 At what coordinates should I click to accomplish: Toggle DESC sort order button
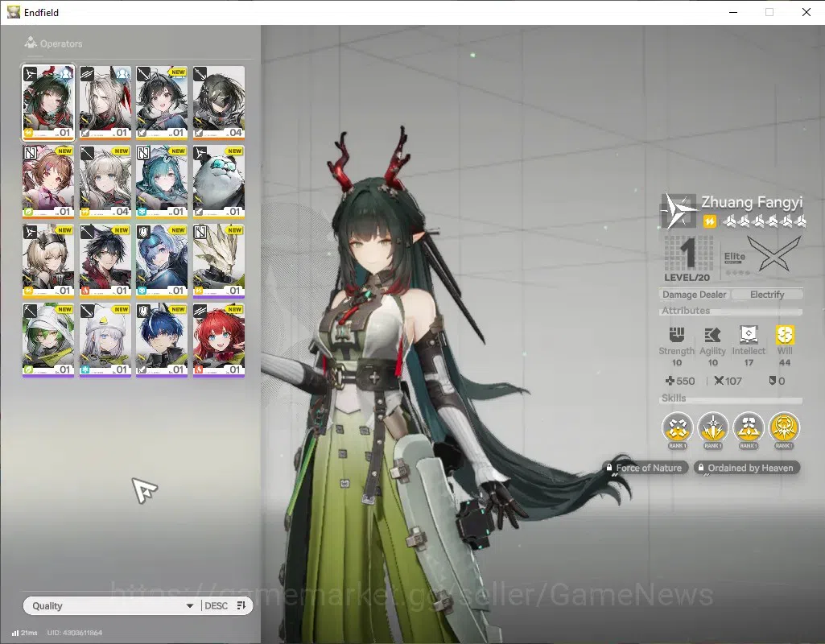(225, 605)
